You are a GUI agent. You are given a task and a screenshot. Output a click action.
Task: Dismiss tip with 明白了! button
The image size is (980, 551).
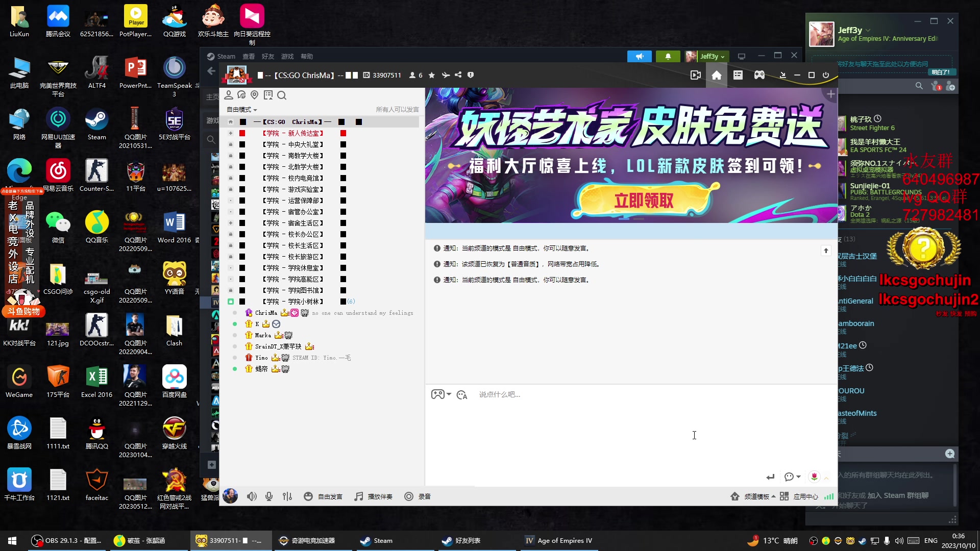[941, 72]
